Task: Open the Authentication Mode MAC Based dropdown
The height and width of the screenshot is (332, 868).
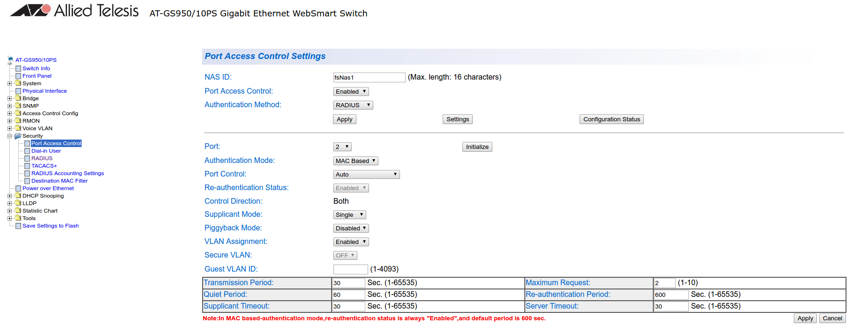Action: point(355,161)
